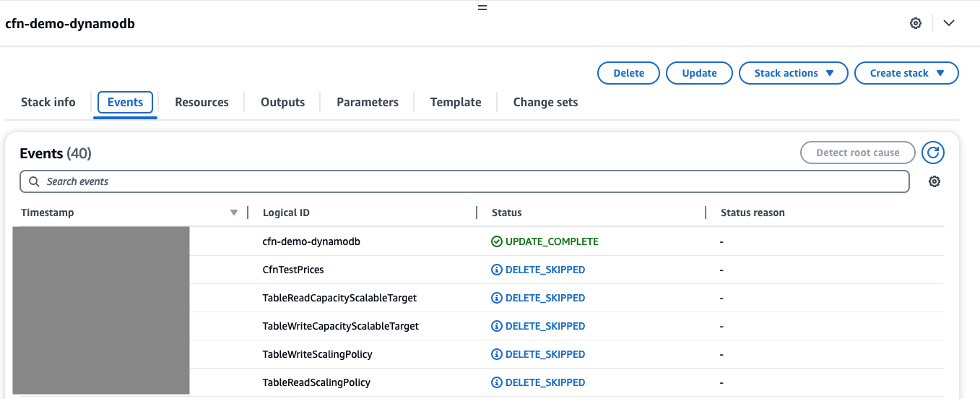
Task: Select cfn-demo-dynamodb logical ID cell
Action: click(x=311, y=241)
